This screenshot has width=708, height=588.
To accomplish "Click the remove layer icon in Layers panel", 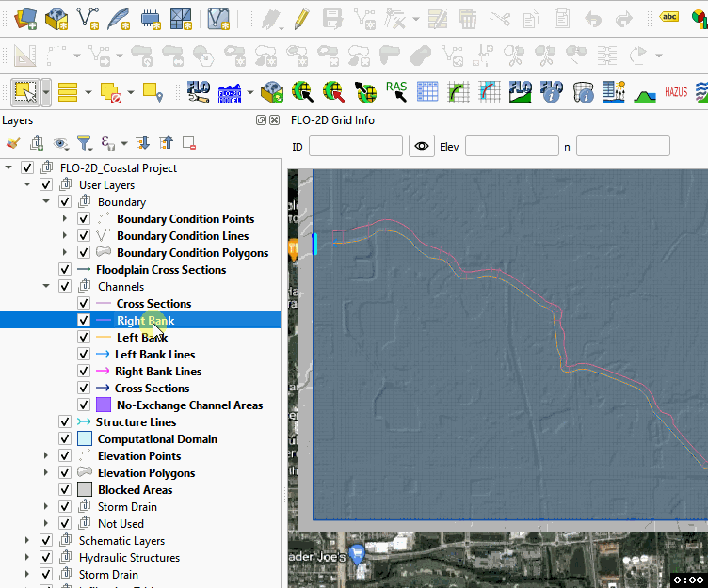I will pyautogui.click(x=189, y=143).
